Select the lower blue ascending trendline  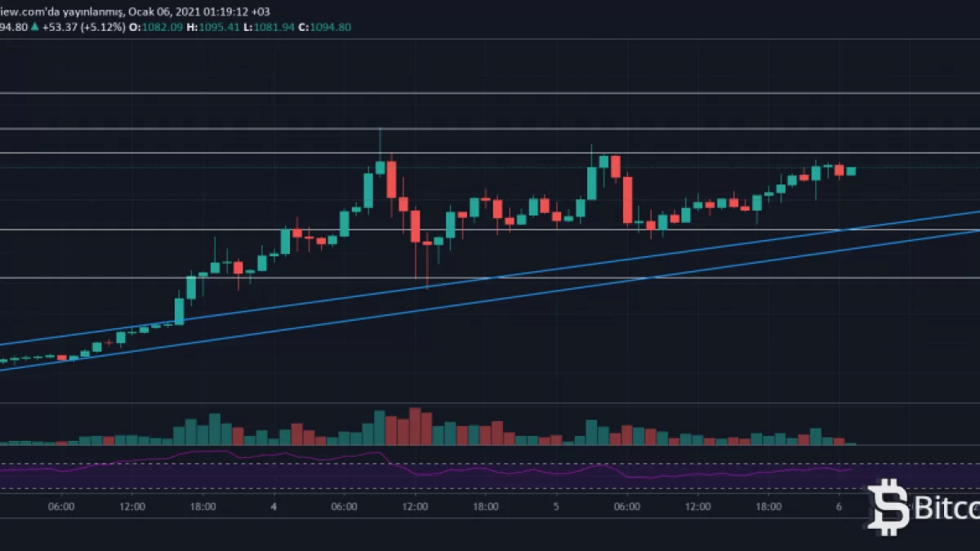pos(490,300)
